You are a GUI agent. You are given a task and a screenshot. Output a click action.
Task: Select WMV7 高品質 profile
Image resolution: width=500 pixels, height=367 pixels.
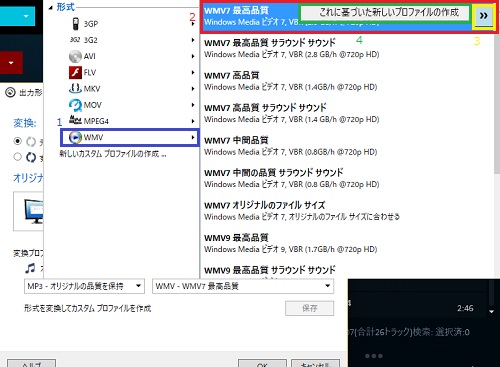(347, 81)
